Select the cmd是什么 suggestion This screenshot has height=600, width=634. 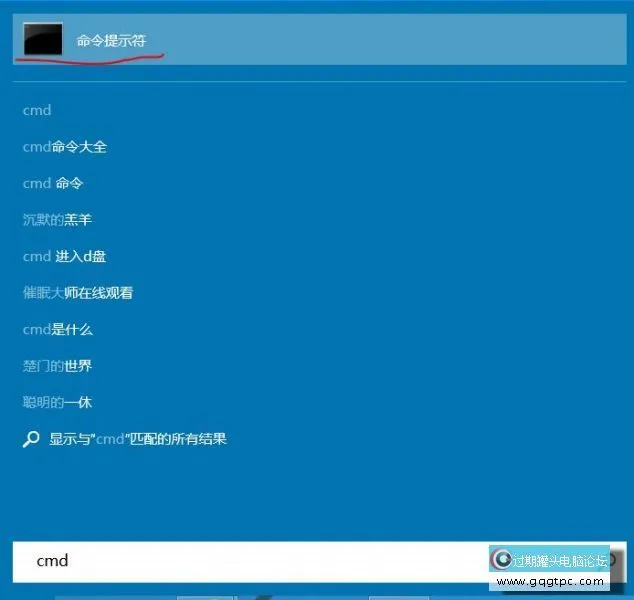pos(58,329)
